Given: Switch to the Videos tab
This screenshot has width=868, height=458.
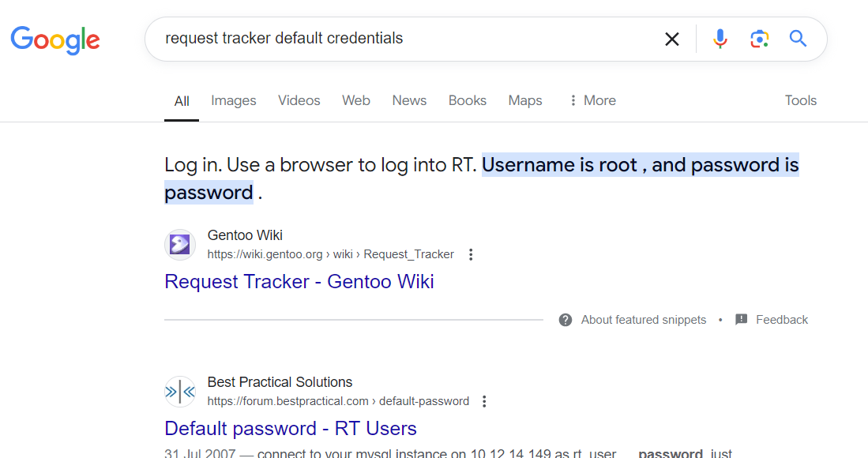Looking at the screenshot, I should (299, 100).
